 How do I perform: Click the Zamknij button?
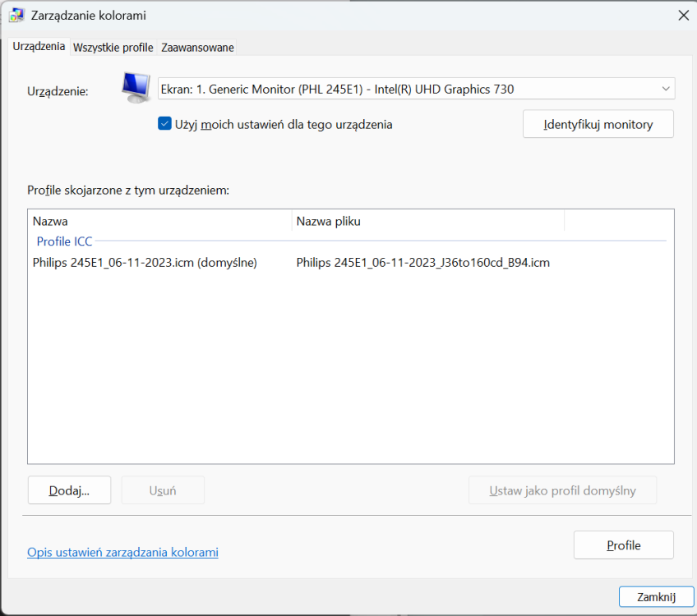[656, 597]
